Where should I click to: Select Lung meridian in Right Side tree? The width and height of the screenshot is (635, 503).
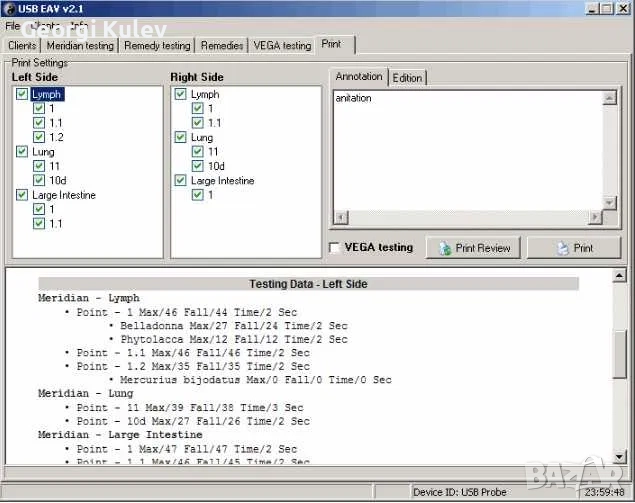point(201,138)
